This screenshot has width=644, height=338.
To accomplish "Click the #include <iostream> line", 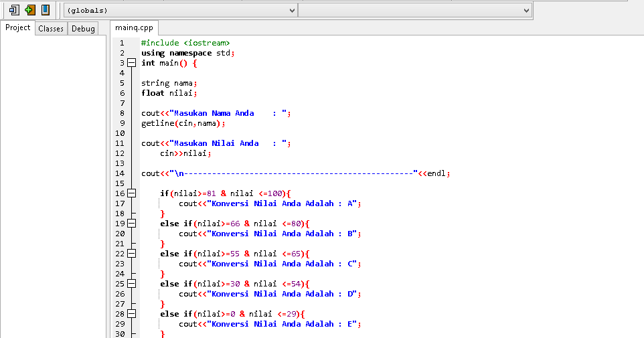I will [x=185, y=43].
